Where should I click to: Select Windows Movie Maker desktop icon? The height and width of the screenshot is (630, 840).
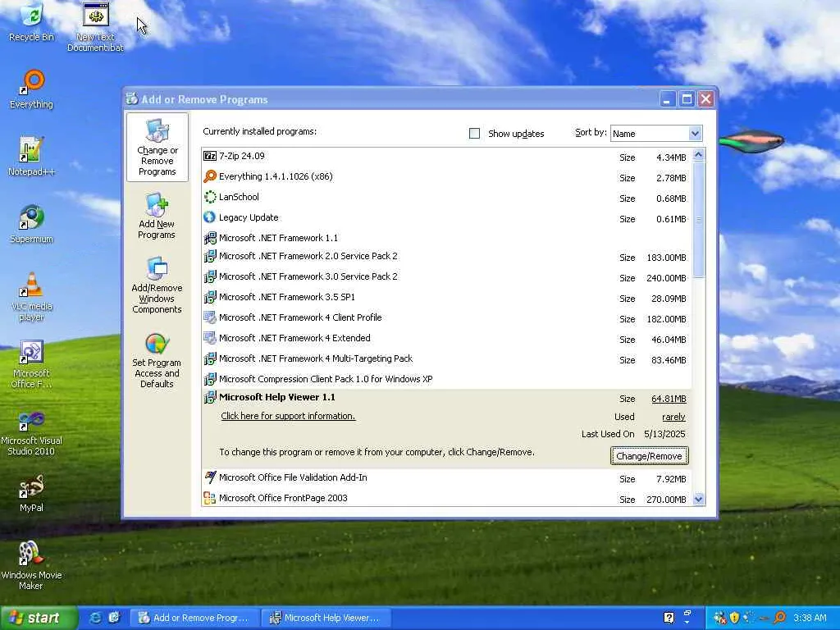pos(32,566)
